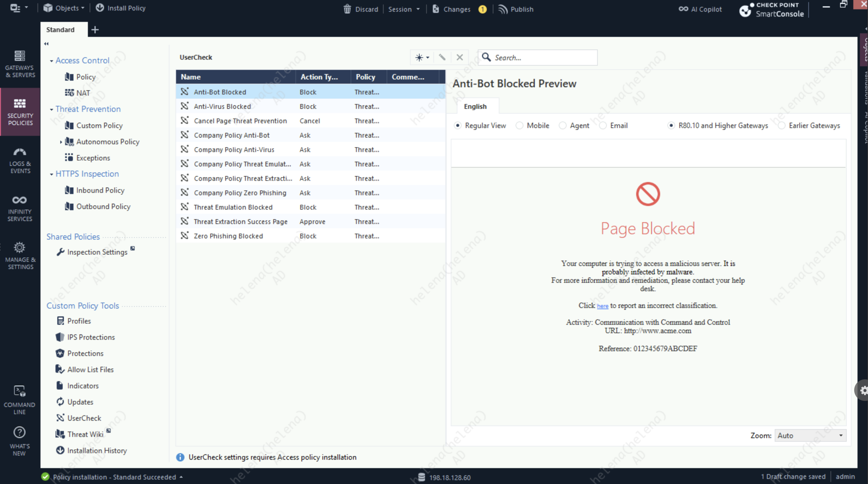This screenshot has height=484, width=868.
Task: Choose Earlier Gateways radio option
Action: click(x=781, y=126)
